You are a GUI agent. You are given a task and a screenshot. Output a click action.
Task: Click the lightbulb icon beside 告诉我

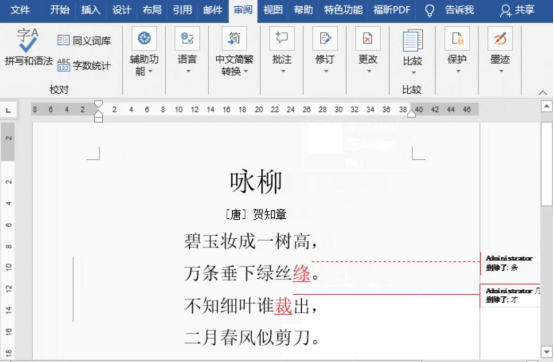[429, 11]
